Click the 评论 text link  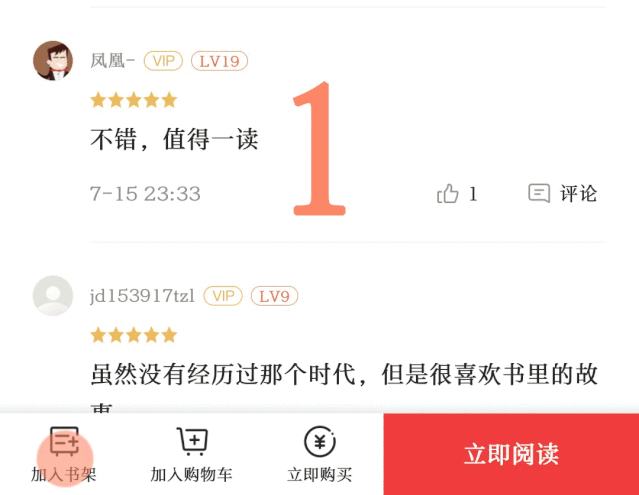[578, 194]
